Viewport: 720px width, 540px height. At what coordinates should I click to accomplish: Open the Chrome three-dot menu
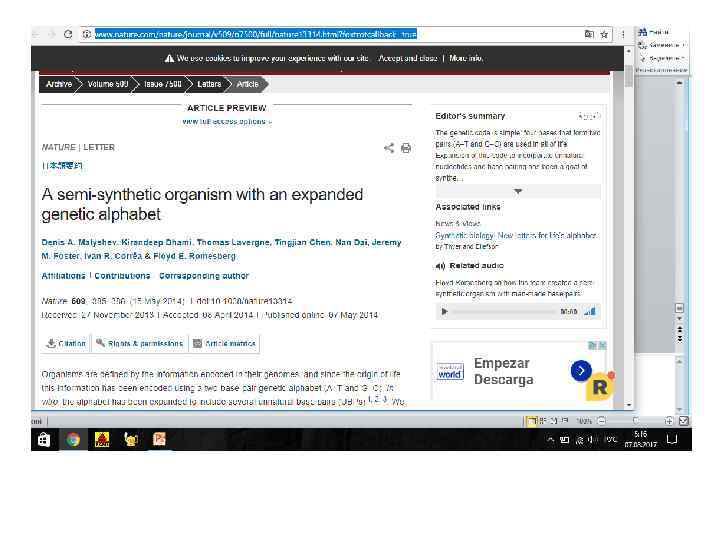(x=623, y=34)
